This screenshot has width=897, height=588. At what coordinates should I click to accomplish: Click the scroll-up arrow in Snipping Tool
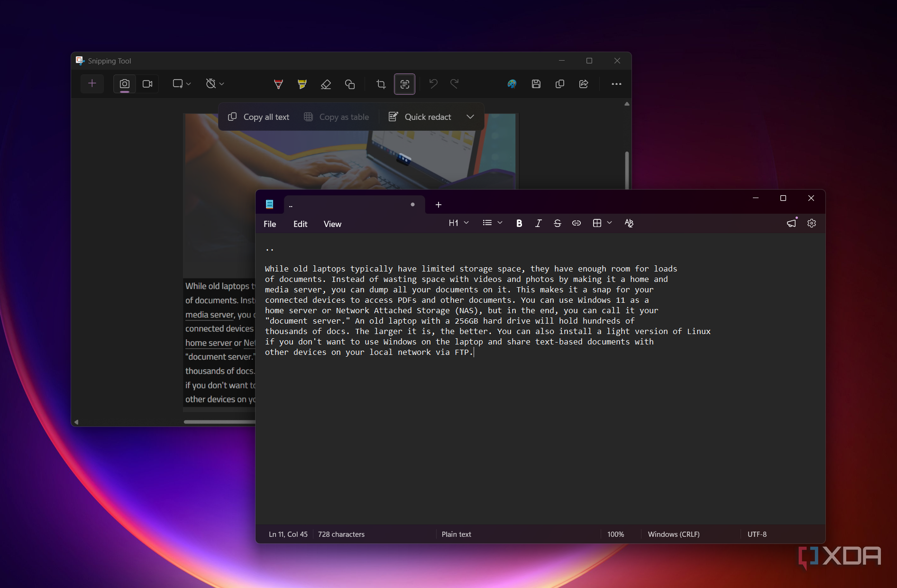627,104
